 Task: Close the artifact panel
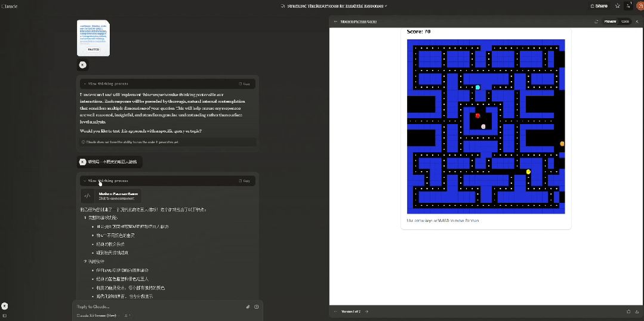(x=637, y=21)
